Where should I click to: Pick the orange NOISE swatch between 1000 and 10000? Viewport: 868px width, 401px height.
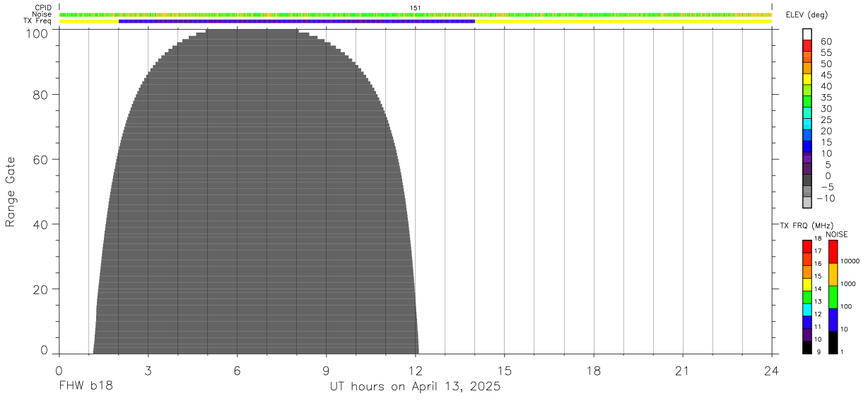pos(833,274)
